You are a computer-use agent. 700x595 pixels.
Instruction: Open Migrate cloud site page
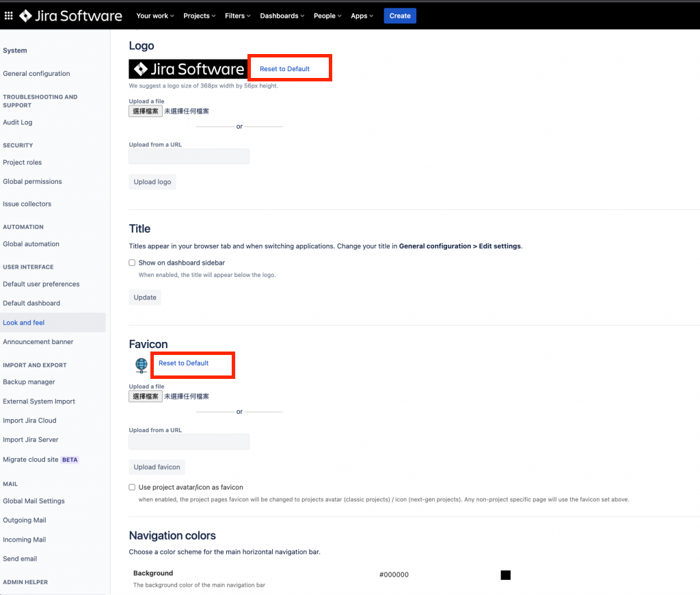tap(30, 460)
